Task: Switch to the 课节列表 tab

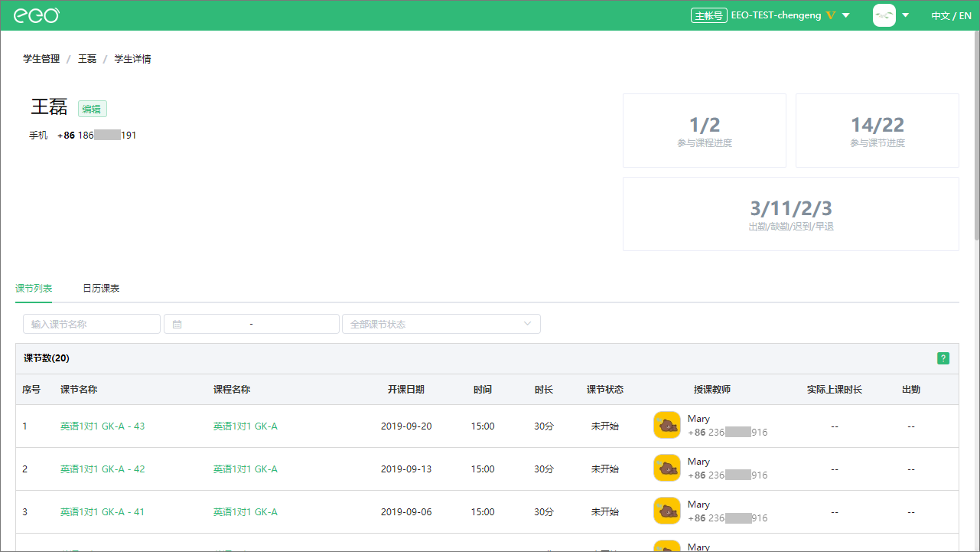Action: point(34,289)
